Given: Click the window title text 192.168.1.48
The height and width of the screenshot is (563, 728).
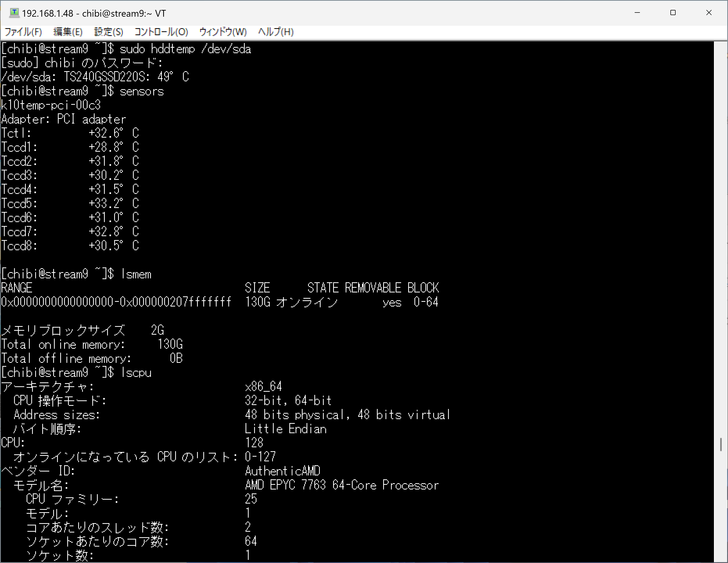Looking at the screenshot, I should click(47, 13).
